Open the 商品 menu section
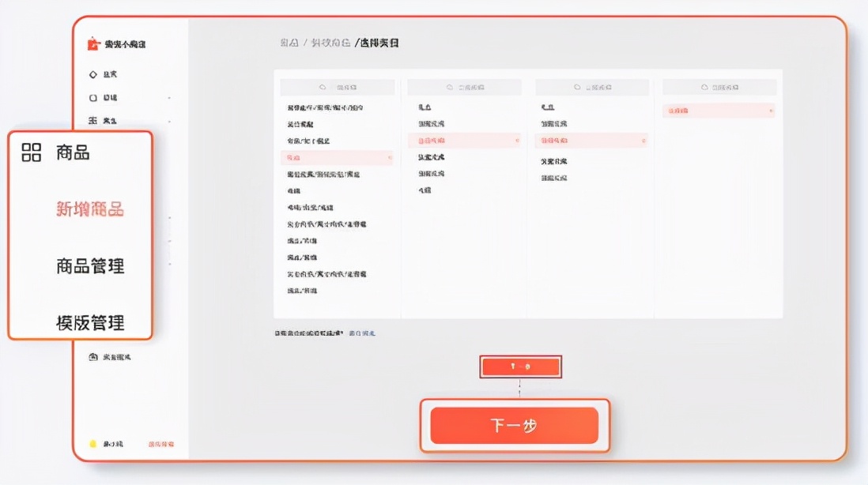Viewport: 868px width, 485px height. (73, 152)
